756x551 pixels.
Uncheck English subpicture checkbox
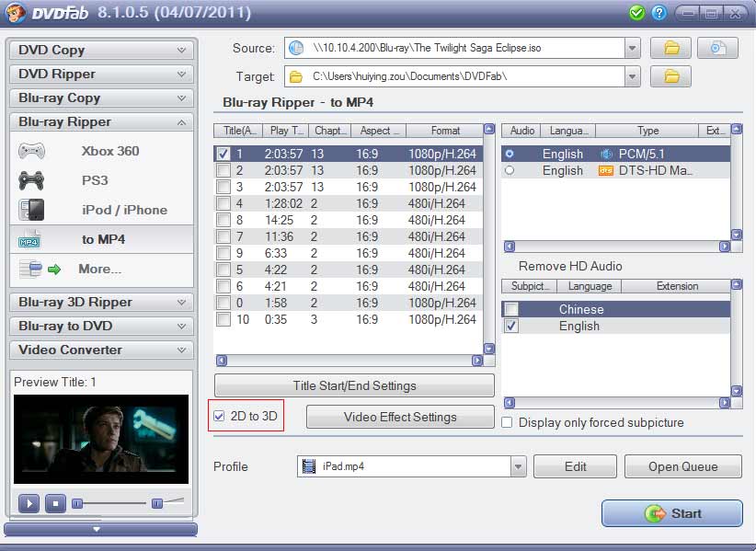click(x=511, y=326)
